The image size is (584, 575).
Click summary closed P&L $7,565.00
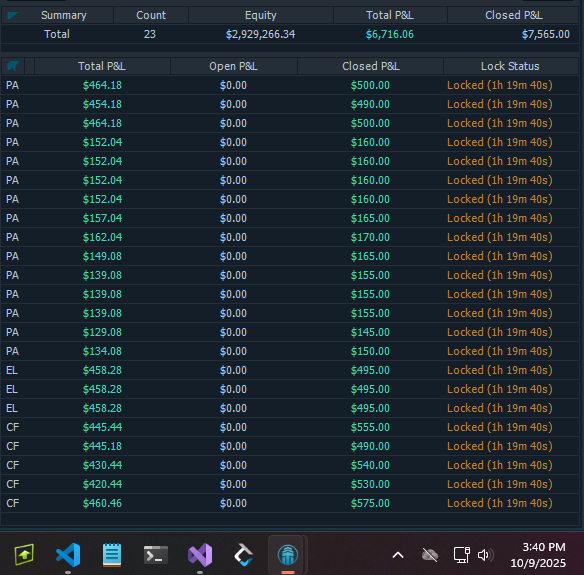(x=545, y=34)
